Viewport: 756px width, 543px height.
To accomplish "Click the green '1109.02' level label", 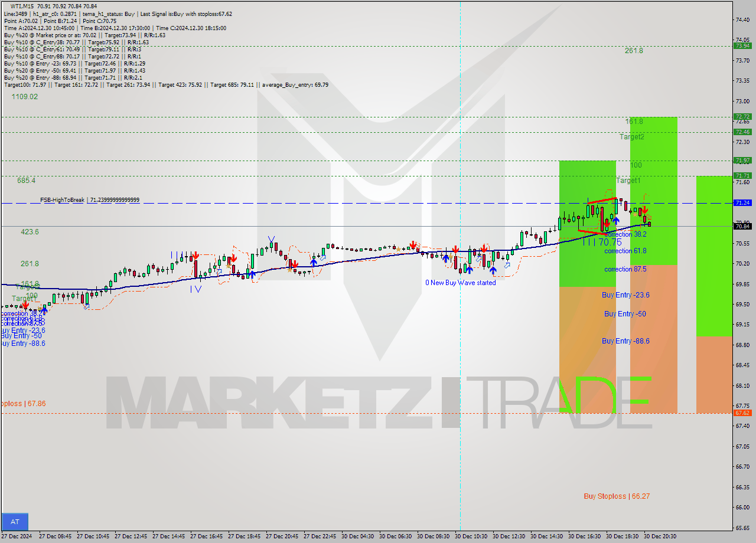I will [x=25, y=97].
